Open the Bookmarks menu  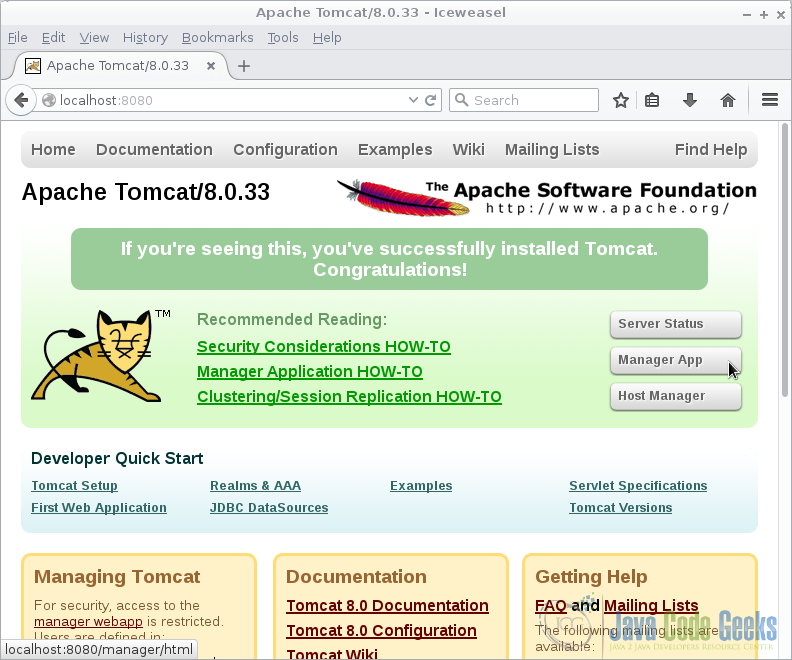(x=217, y=38)
